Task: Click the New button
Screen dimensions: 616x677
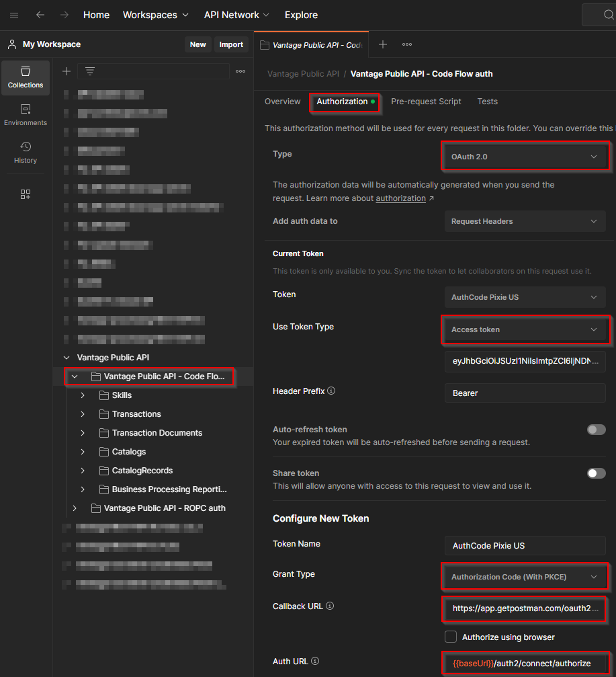Action: 198,44
